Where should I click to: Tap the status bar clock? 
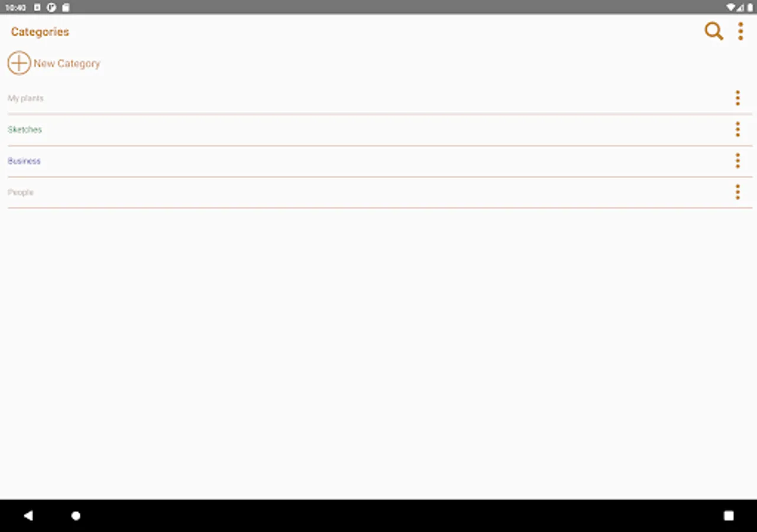(15, 8)
